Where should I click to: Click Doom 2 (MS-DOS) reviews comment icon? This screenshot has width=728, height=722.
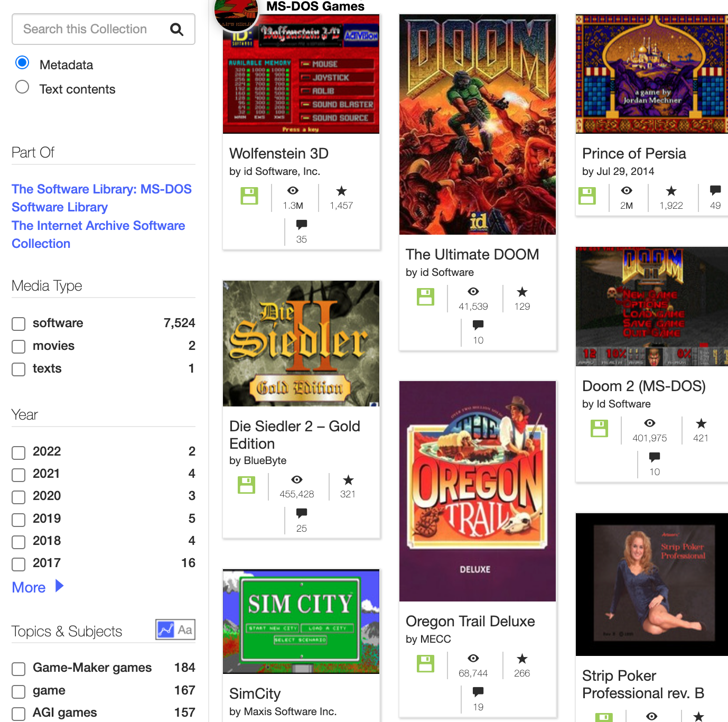point(655,457)
